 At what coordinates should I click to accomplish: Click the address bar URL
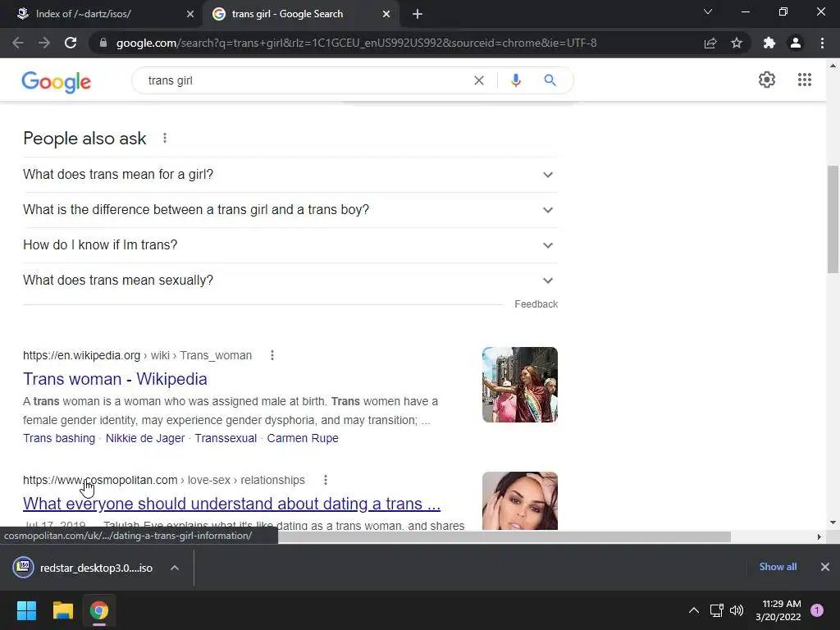click(x=356, y=43)
